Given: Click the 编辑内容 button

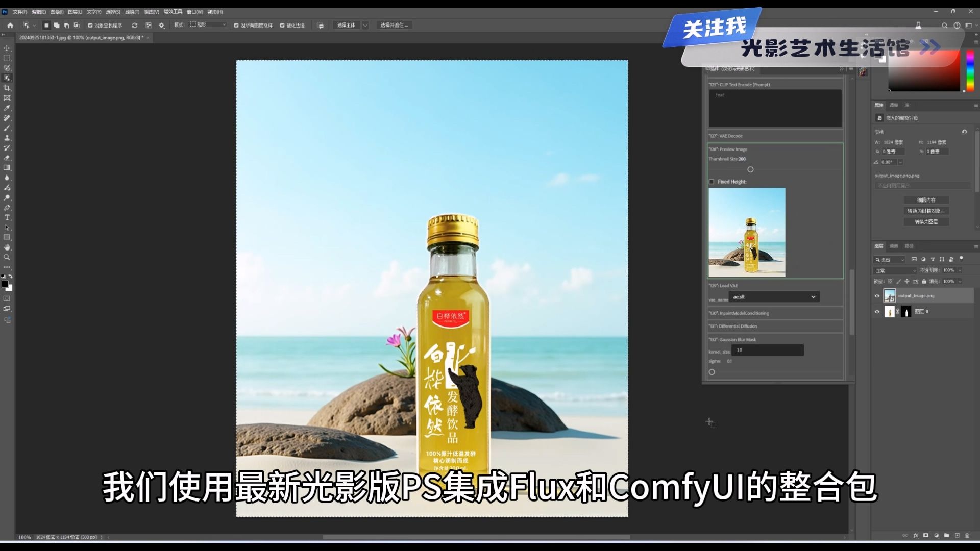Looking at the screenshot, I should (x=926, y=200).
